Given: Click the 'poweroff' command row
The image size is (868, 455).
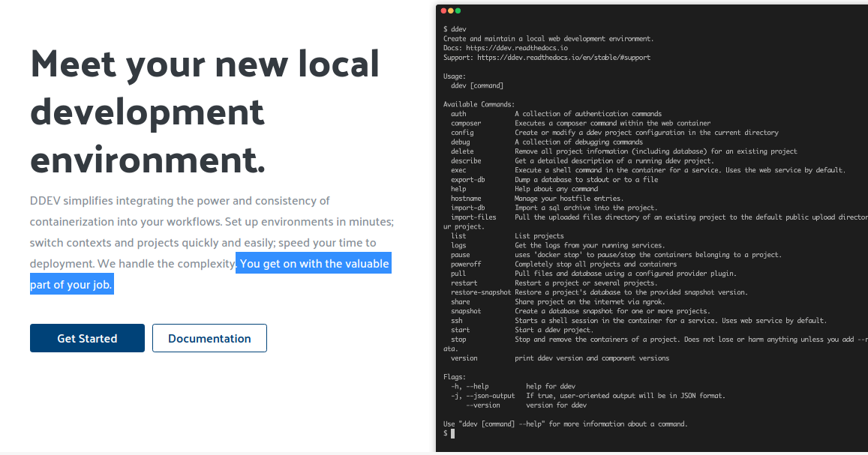Looking at the screenshot, I should 564,264.
